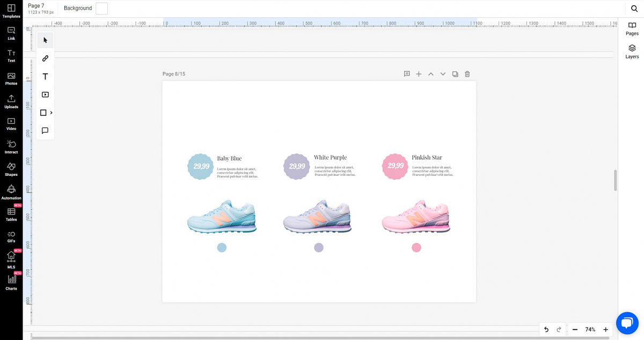The image size is (644, 340).
Task: Open the Charts panel
Action: (11, 282)
